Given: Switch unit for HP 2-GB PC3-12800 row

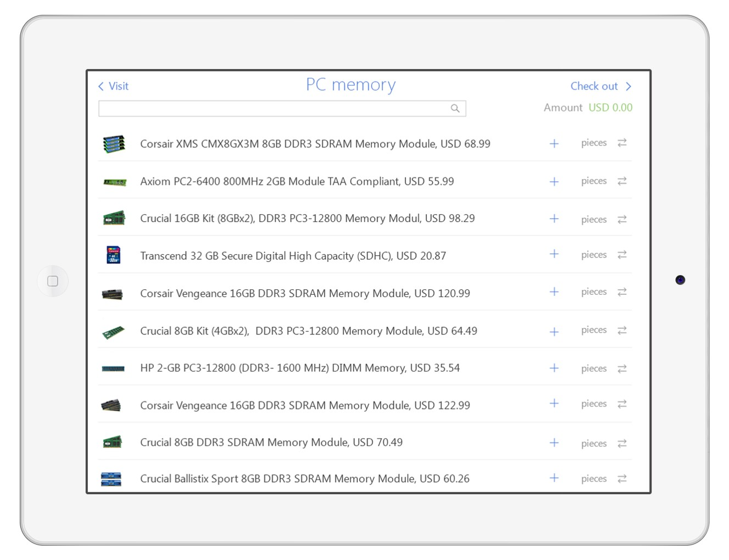Looking at the screenshot, I should pos(622,368).
